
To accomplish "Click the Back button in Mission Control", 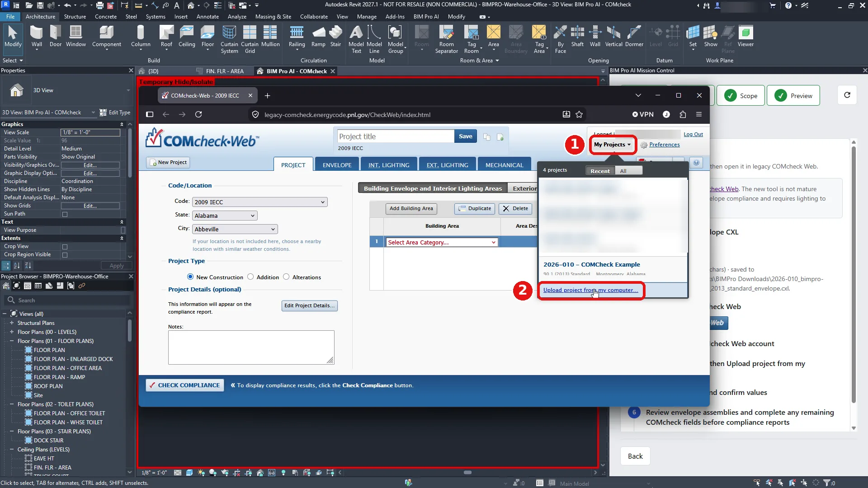I will [x=635, y=456].
